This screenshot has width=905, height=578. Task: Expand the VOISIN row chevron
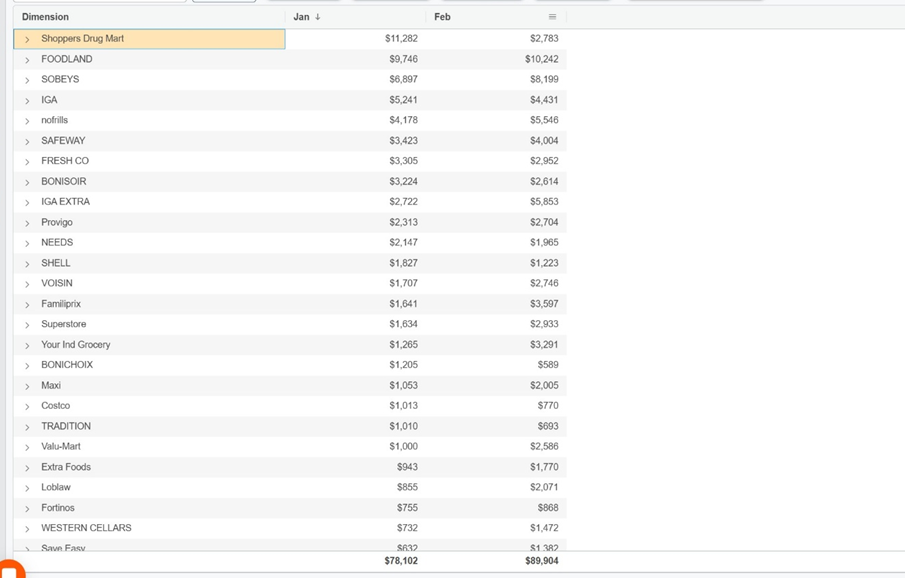click(27, 284)
